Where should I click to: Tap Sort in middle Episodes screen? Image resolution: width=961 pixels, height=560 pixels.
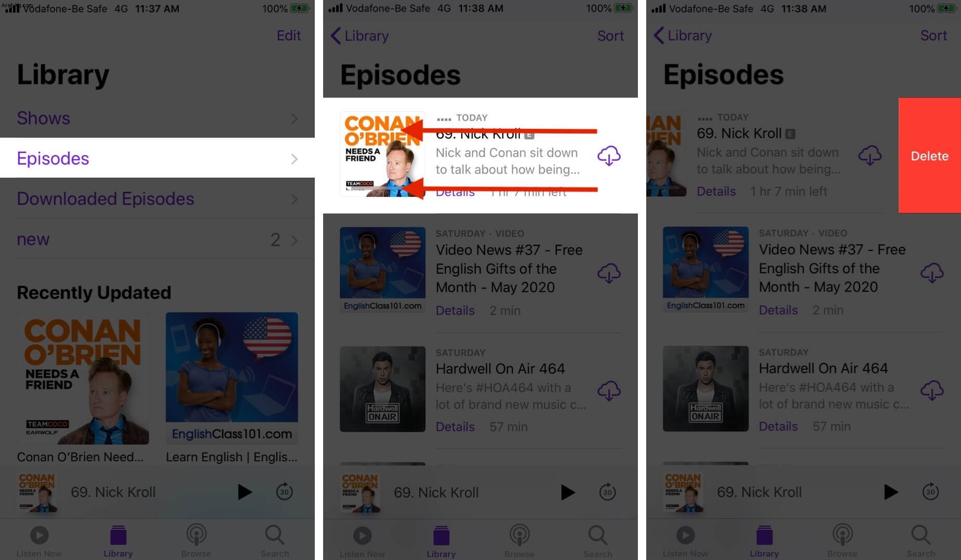pos(610,36)
